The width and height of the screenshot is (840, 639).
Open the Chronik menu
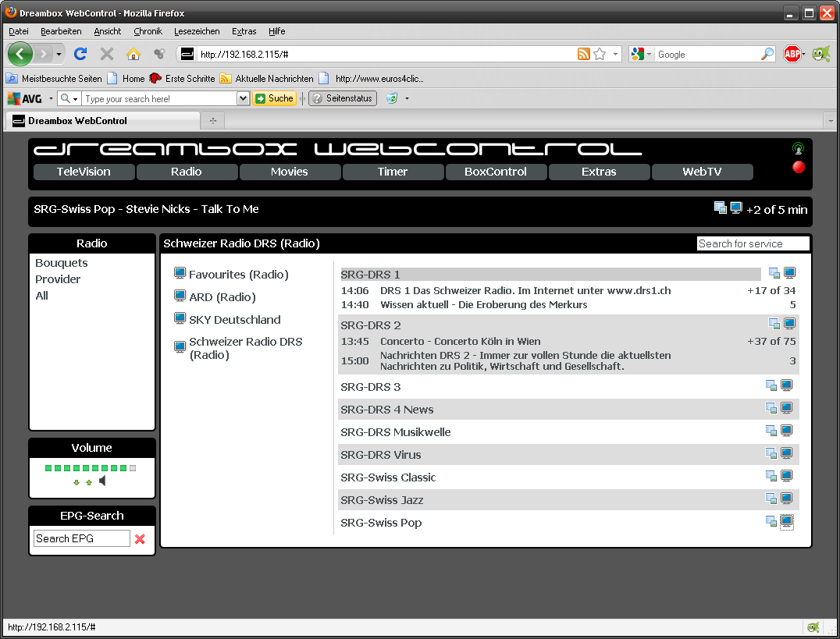148,31
